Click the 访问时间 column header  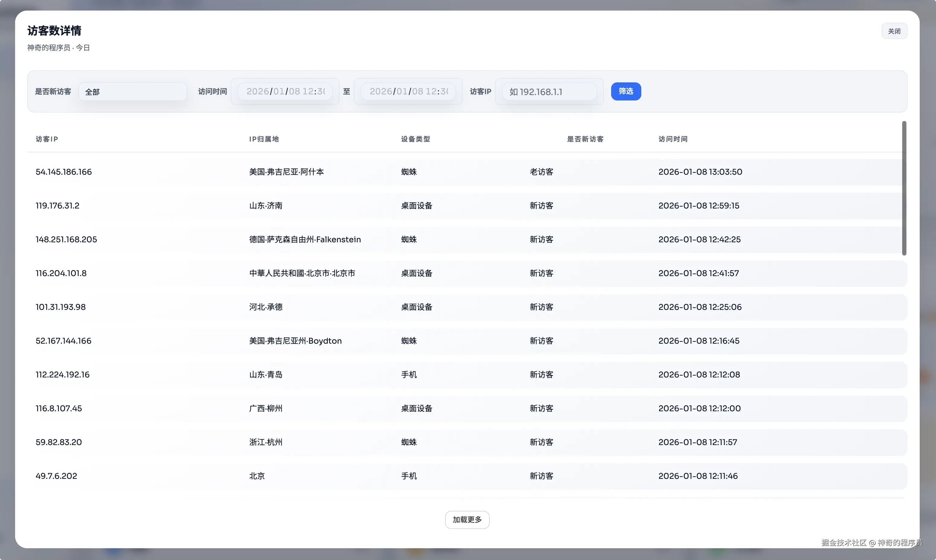coord(673,139)
